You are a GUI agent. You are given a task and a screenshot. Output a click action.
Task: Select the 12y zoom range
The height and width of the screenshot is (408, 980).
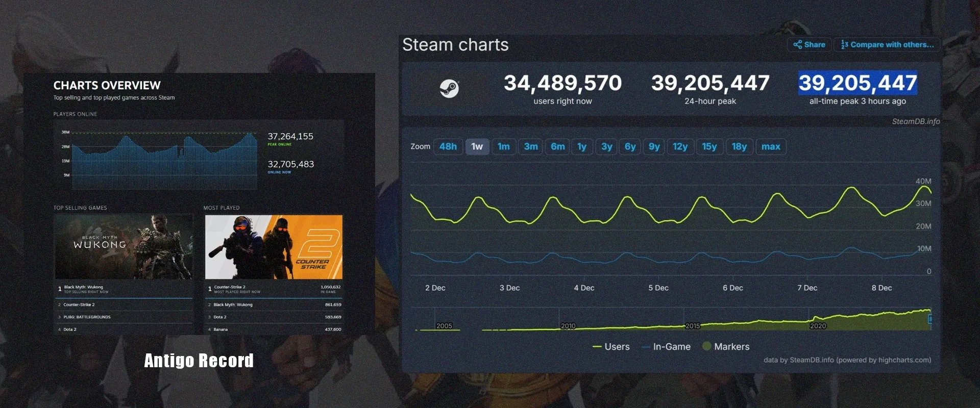coord(680,146)
